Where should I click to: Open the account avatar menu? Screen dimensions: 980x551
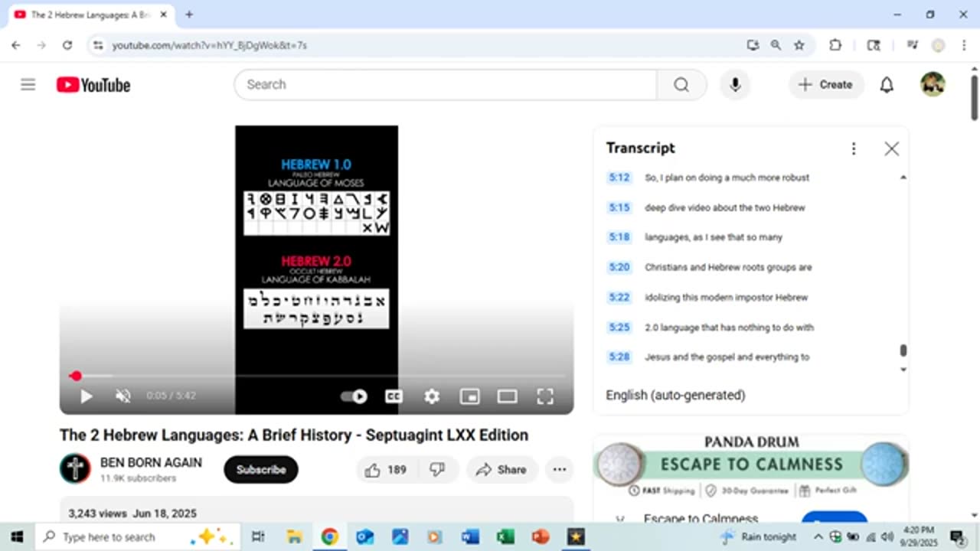click(x=933, y=84)
